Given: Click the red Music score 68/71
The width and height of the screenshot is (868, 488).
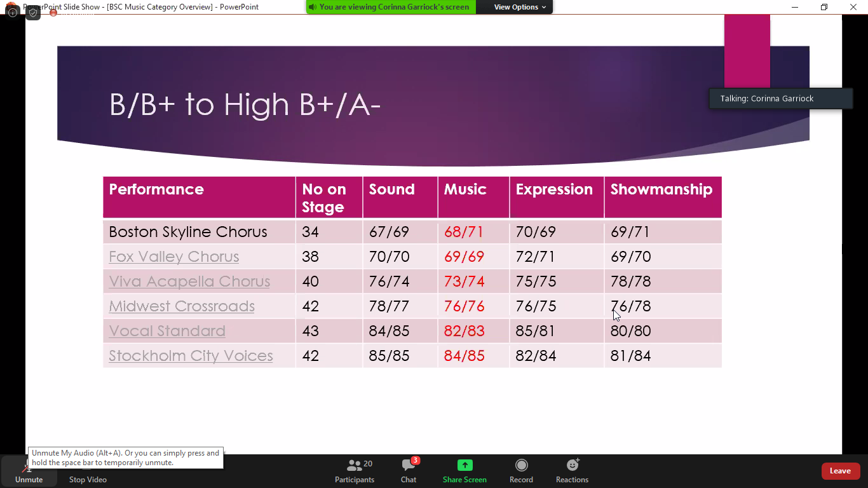Looking at the screenshot, I should (464, 232).
